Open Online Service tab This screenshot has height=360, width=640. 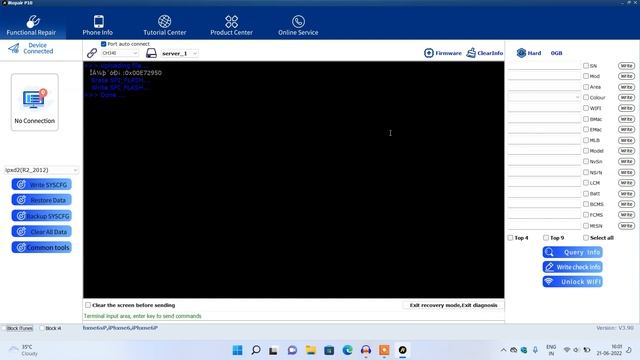[298, 25]
